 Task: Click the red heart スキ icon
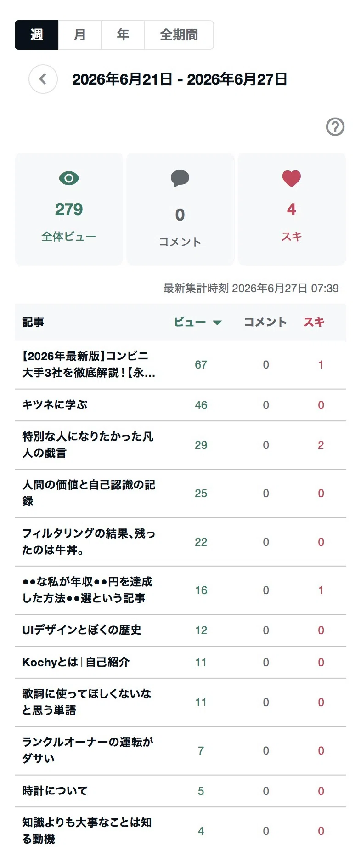click(x=292, y=178)
